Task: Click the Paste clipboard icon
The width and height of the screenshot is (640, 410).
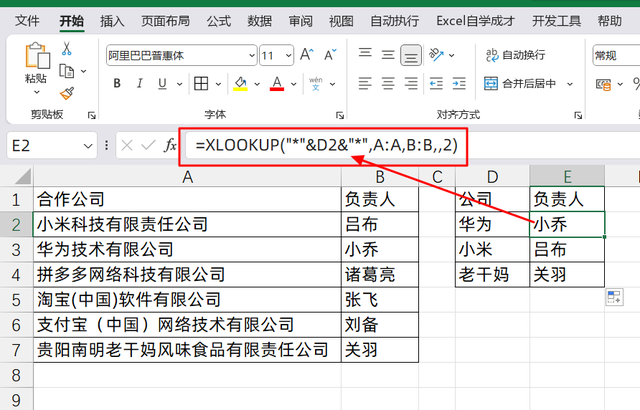Action: pyautogui.click(x=37, y=55)
